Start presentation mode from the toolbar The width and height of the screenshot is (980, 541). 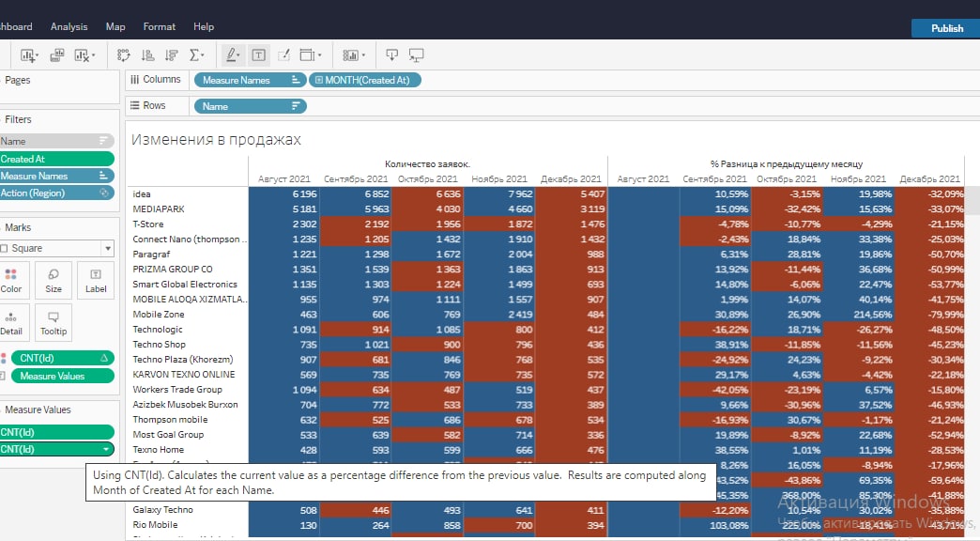pyautogui.click(x=416, y=55)
